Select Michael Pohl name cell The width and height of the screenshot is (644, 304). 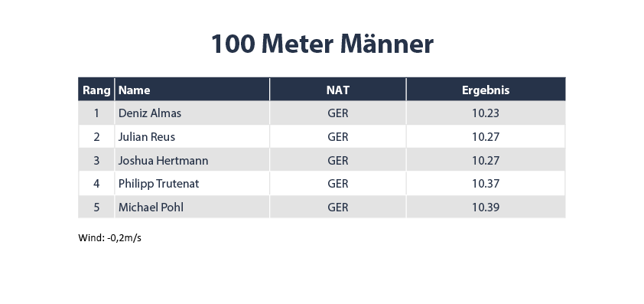point(192,207)
